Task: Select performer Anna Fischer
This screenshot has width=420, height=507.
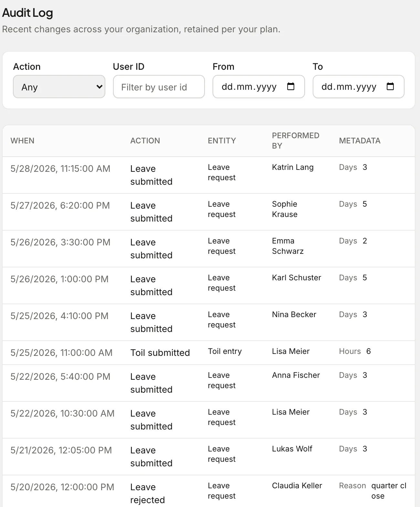Action: coord(296,375)
